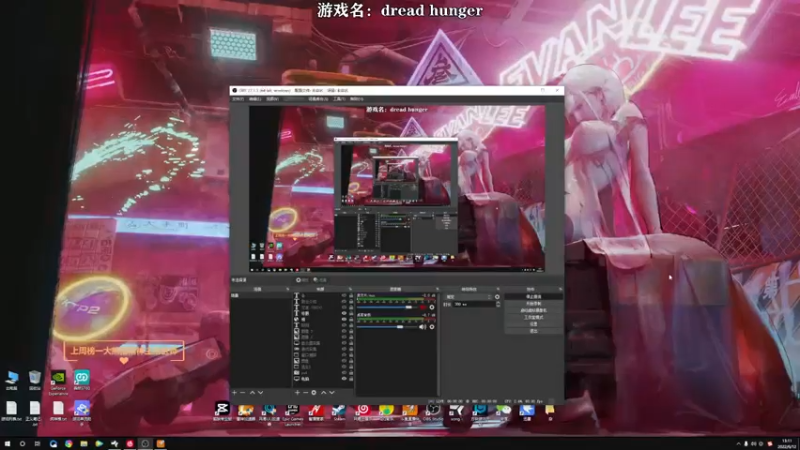Open the View (视图) menu in OBS
The height and width of the screenshot is (450, 800).
coord(272,99)
